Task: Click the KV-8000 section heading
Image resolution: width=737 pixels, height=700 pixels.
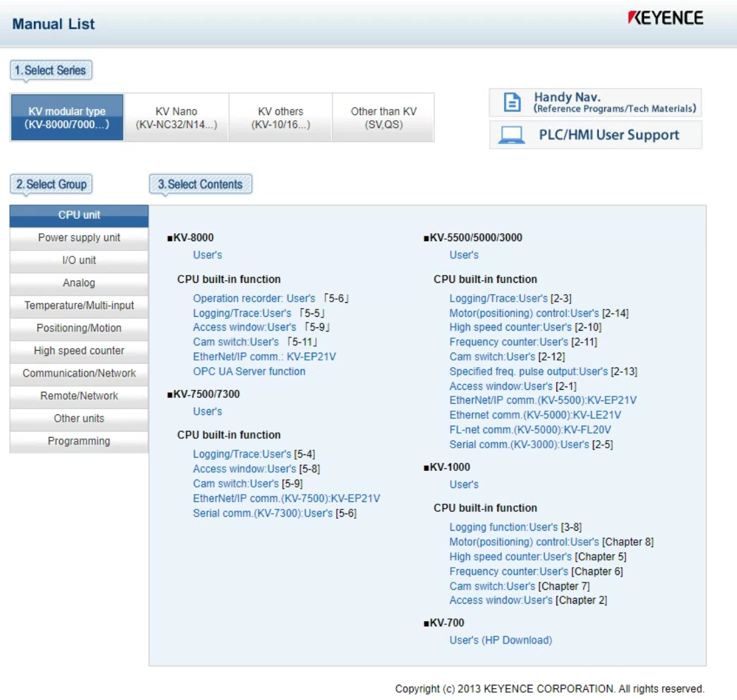Action: pyautogui.click(x=191, y=238)
